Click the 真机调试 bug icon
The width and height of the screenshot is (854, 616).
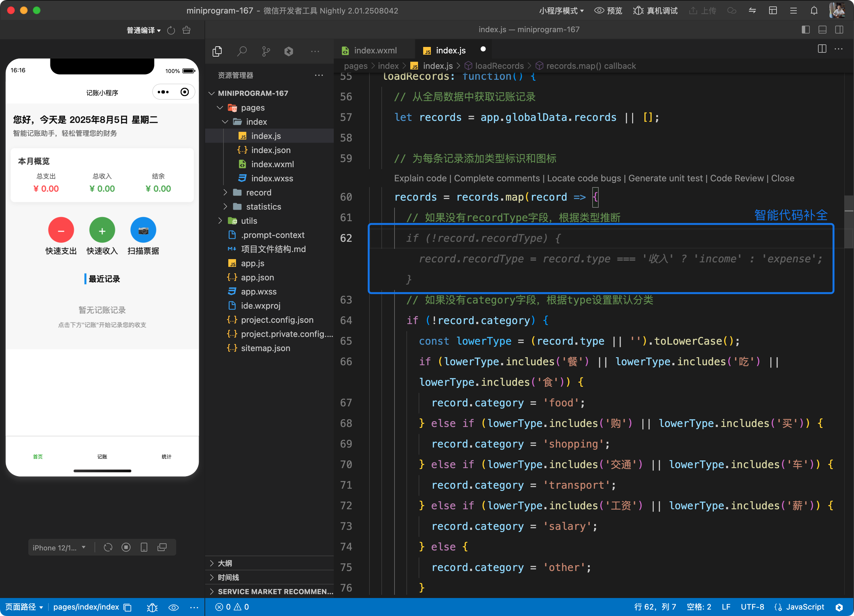(x=638, y=11)
